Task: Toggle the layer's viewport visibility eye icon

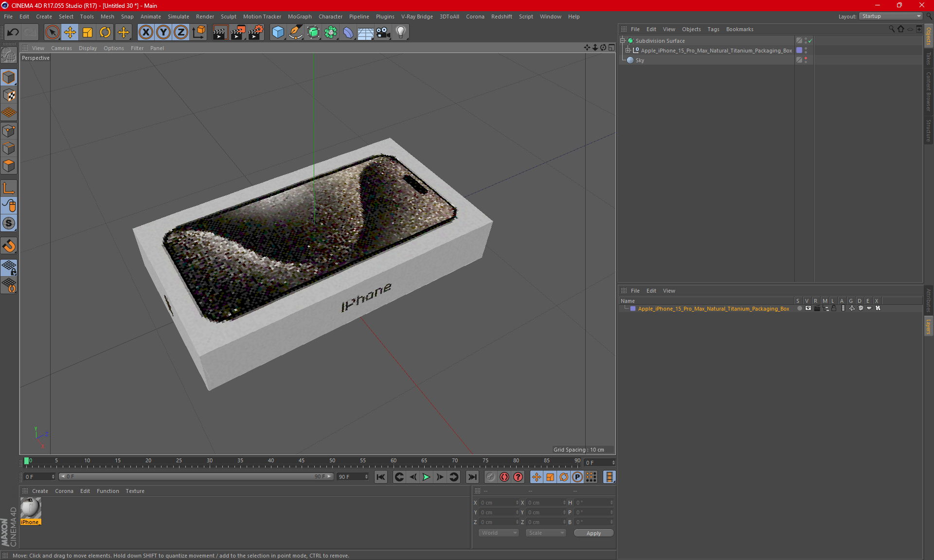Action: tap(808, 308)
